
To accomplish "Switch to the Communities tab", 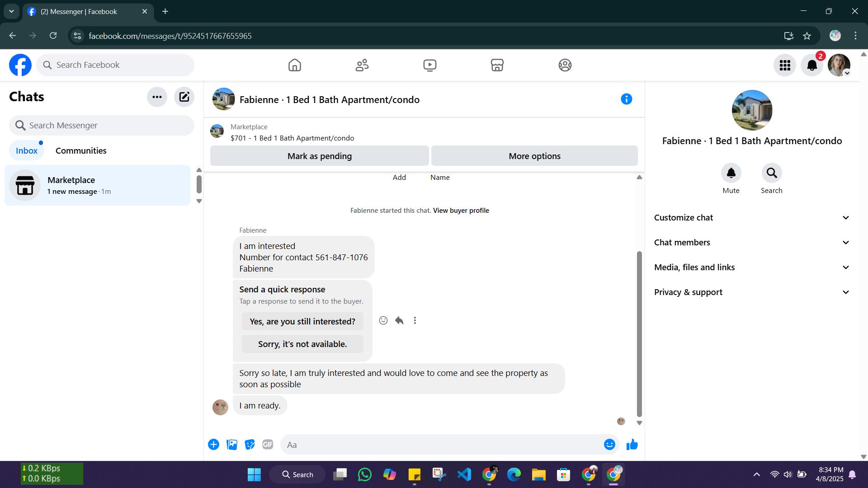I will (x=81, y=150).
